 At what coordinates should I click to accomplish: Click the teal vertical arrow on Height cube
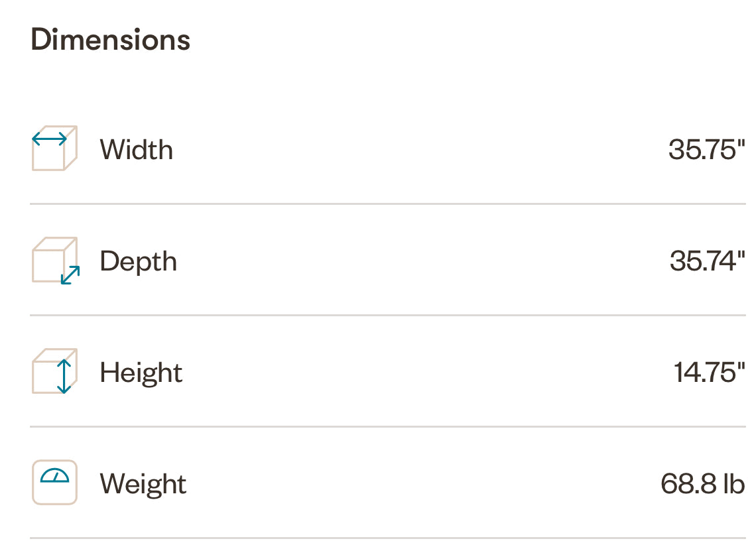[x=64, y=376]
